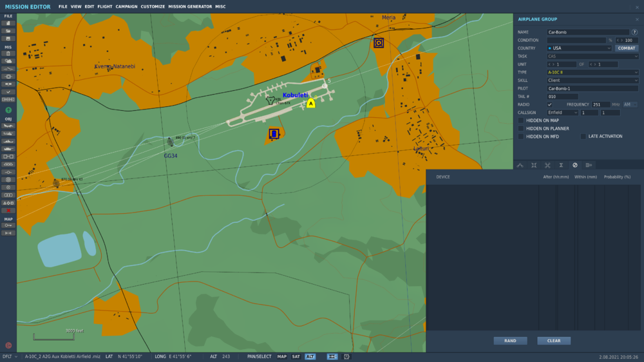This screenshot has width=644, height=362.
Task: Switch map view to ALT mode
Action: [310, 357]
